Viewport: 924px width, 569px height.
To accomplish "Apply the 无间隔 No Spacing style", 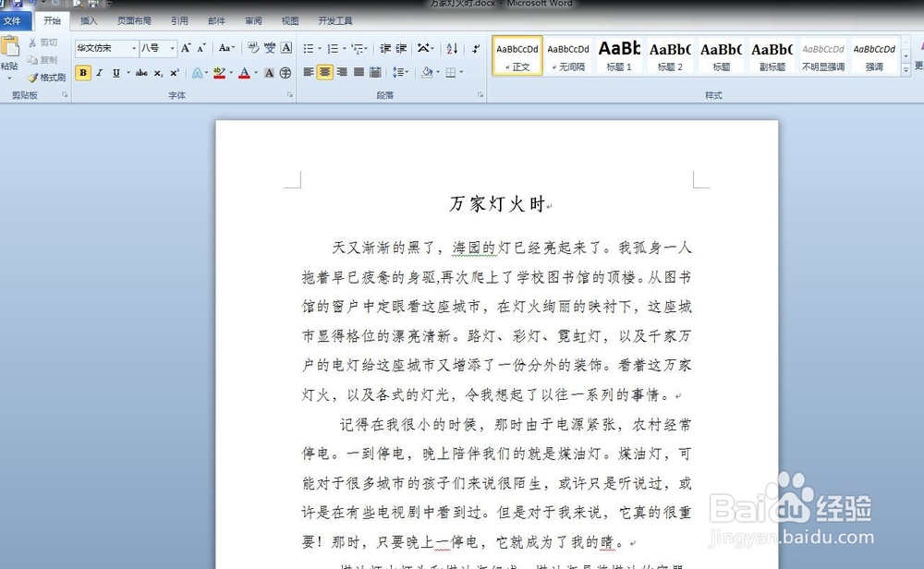I will (568, 56).
